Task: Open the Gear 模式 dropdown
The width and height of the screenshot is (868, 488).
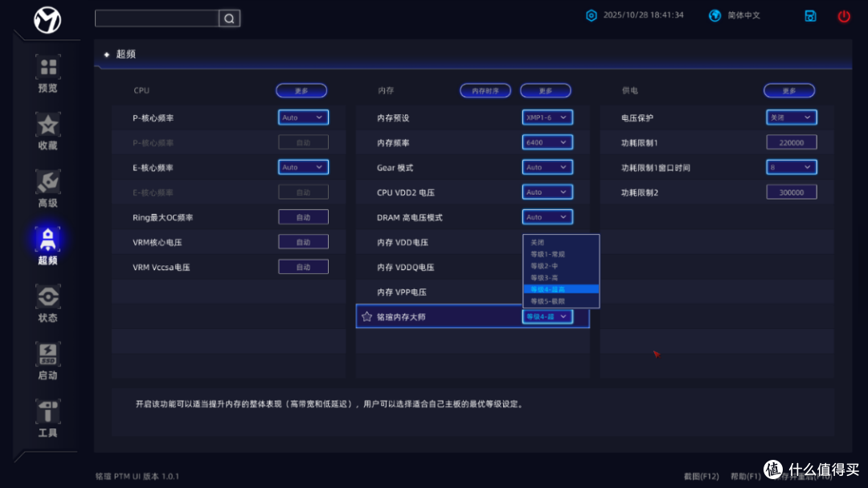Action: pyautogui.click(x=547, y=167)
